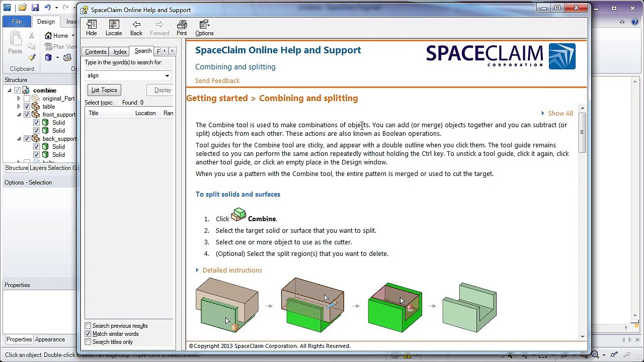Image resolution: width=644 pixels, height=362 pixels.
Task: Click the Show All link
Action: 560,114
